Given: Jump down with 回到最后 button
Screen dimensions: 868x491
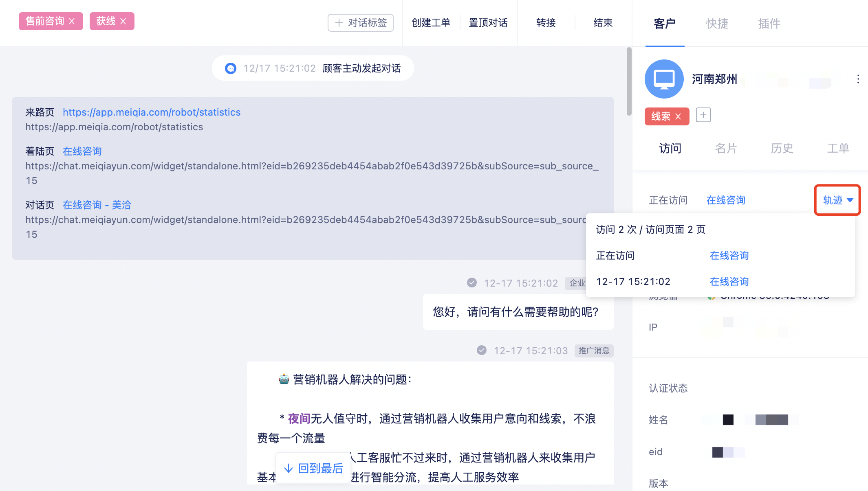Looking at the screenshot, I should click(313, 468).
